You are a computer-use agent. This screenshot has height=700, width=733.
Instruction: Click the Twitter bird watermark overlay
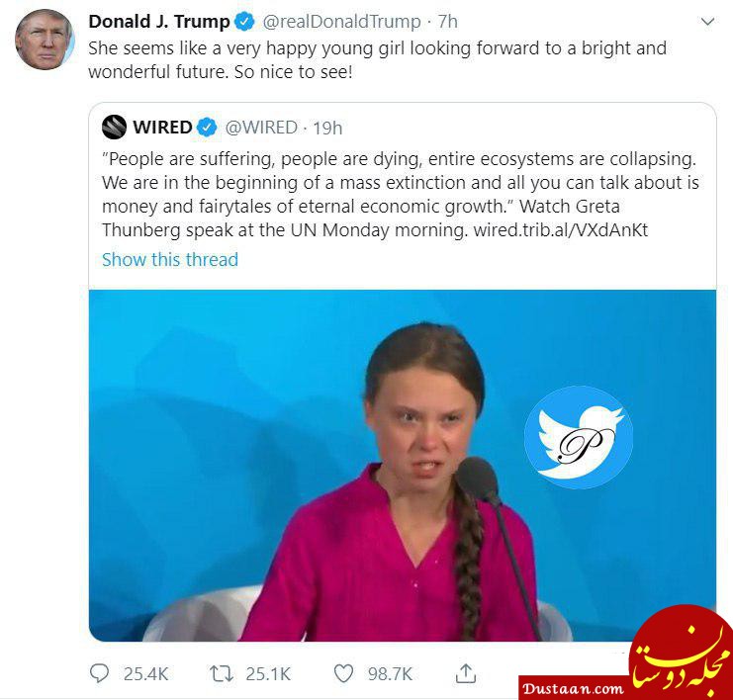579,437
